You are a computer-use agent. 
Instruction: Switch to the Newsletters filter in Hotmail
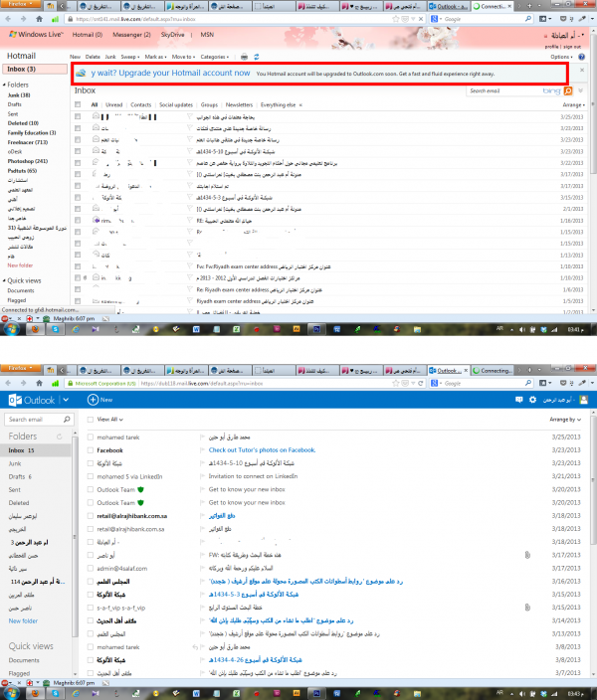239,105
